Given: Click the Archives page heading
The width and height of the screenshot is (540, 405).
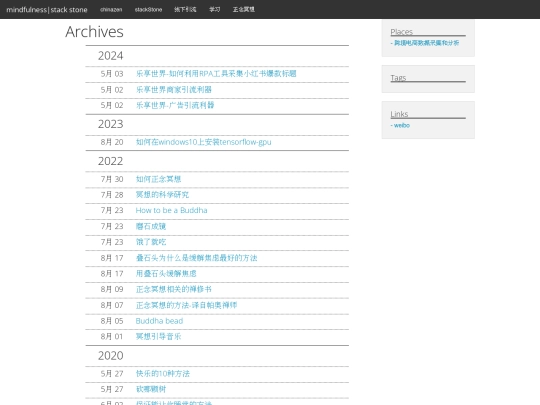Looking at the screenshot, I should [94, 32].
